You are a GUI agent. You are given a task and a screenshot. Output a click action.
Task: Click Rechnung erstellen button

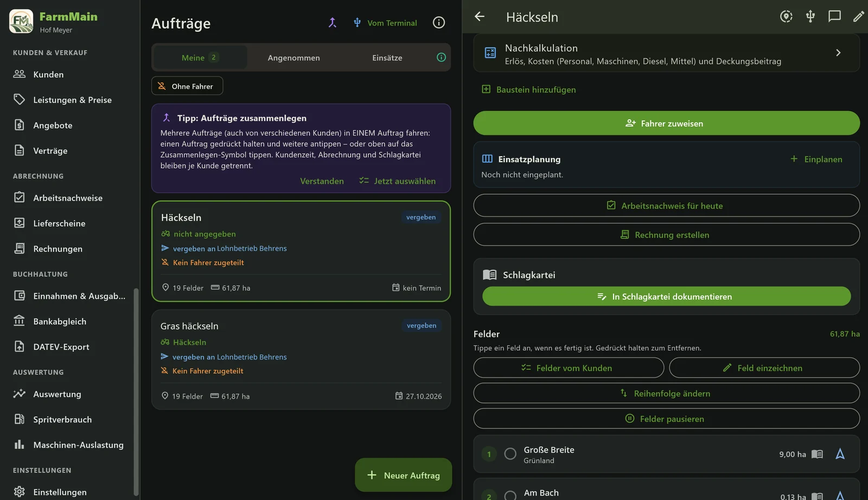(x=666, y=235)
